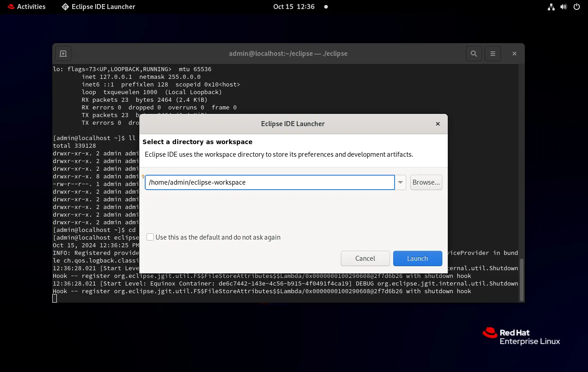Click the power icon in top bar
This screenshot has height=372, width=588.
[x=576, y=7]
